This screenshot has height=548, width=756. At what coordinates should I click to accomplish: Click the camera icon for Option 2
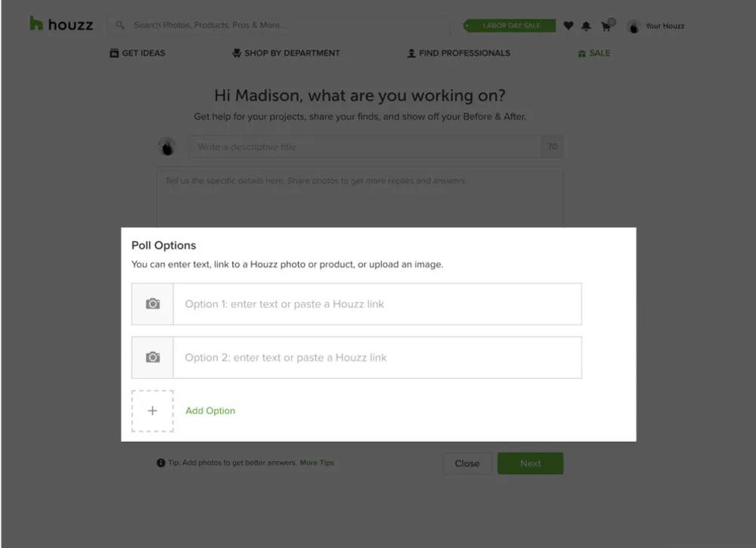click(x=153, y=358)
